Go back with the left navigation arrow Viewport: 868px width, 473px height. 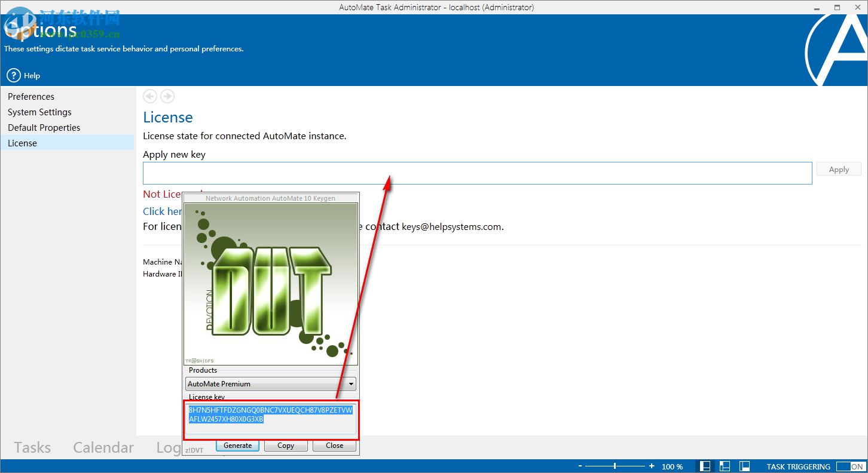pyautogui.click(x=150, y=96)
